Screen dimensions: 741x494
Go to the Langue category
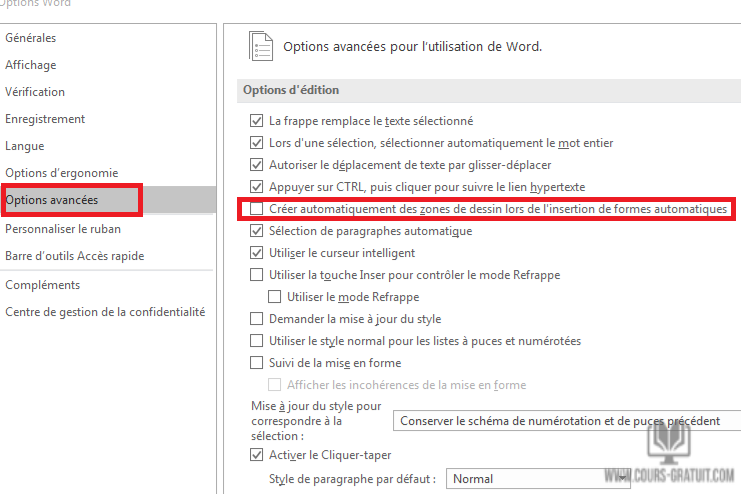25,146
